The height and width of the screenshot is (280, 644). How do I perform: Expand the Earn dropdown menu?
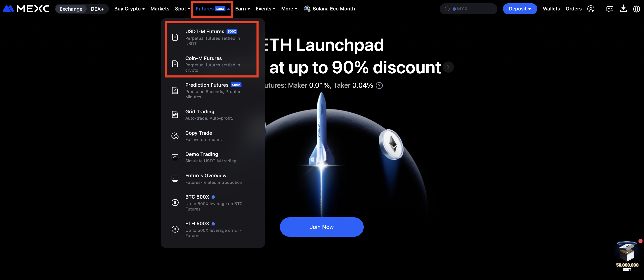point(242,9)
